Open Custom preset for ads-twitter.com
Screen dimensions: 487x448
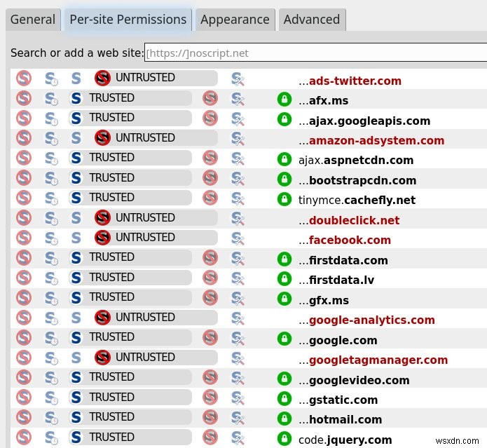(238, 79)
